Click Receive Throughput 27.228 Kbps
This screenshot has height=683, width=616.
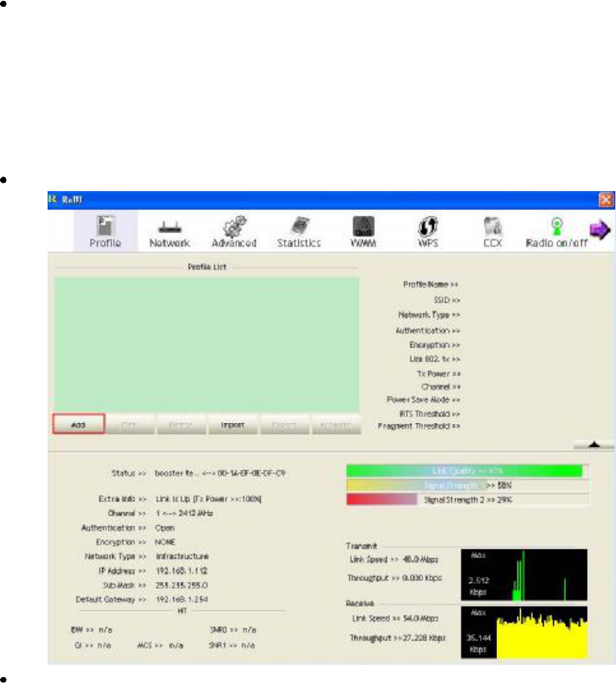[x=398, y=638]
